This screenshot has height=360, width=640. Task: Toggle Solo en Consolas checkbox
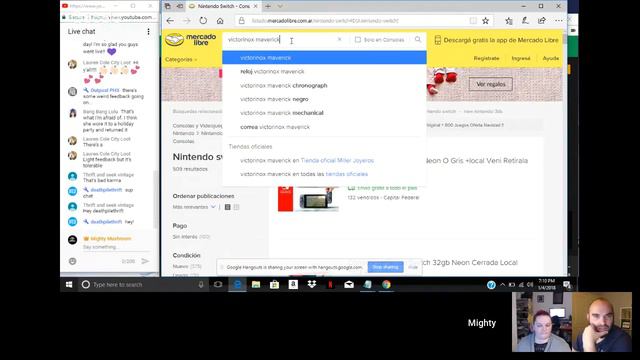click(358, 40)
